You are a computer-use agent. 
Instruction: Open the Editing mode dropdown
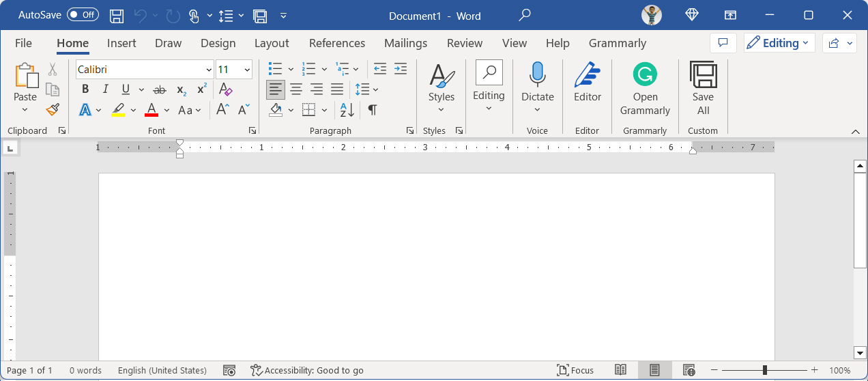[x=779, y=43]
